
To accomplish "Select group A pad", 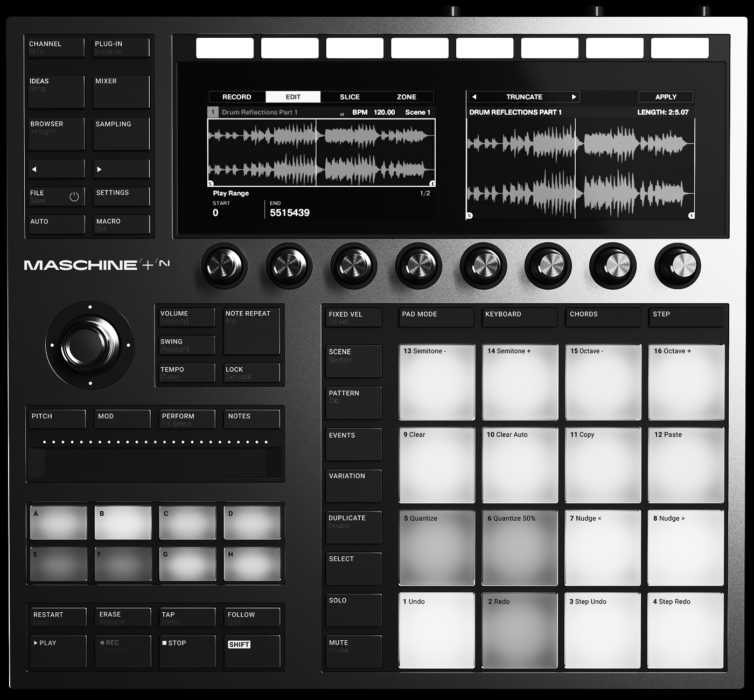I will coord(58,522).
